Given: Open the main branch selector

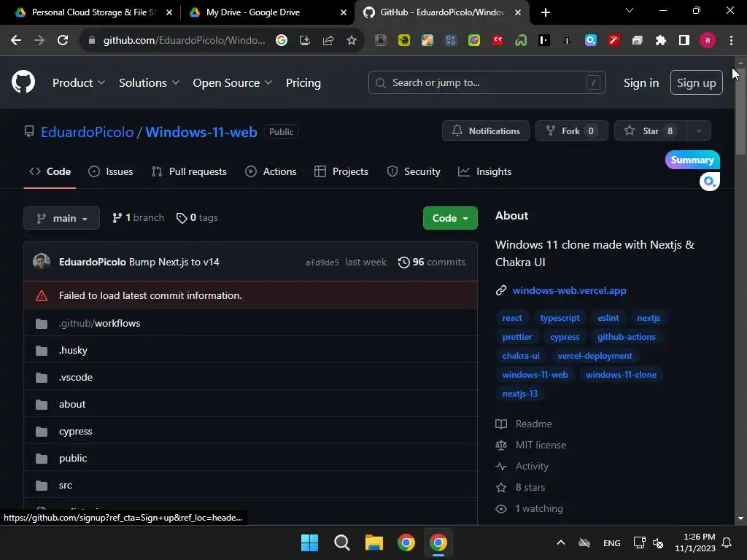Looking at the screenshot, I should pyautogui.click(x=61, y=218).
